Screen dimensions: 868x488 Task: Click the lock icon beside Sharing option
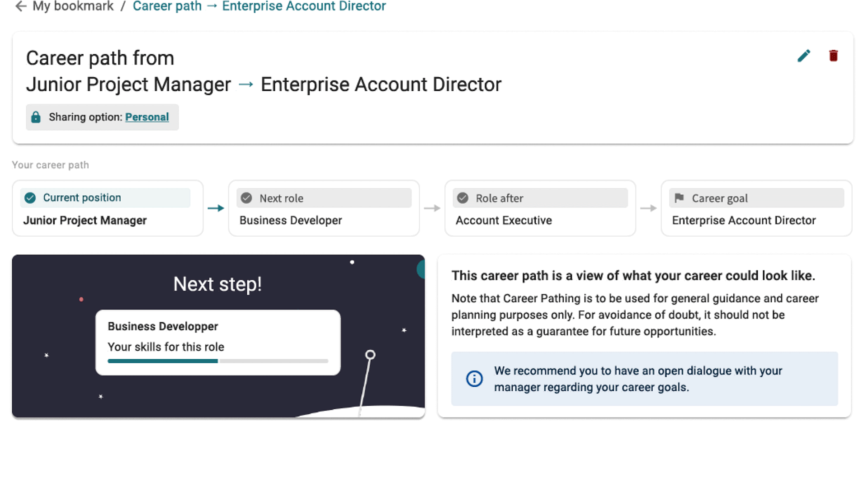(36, 117)
